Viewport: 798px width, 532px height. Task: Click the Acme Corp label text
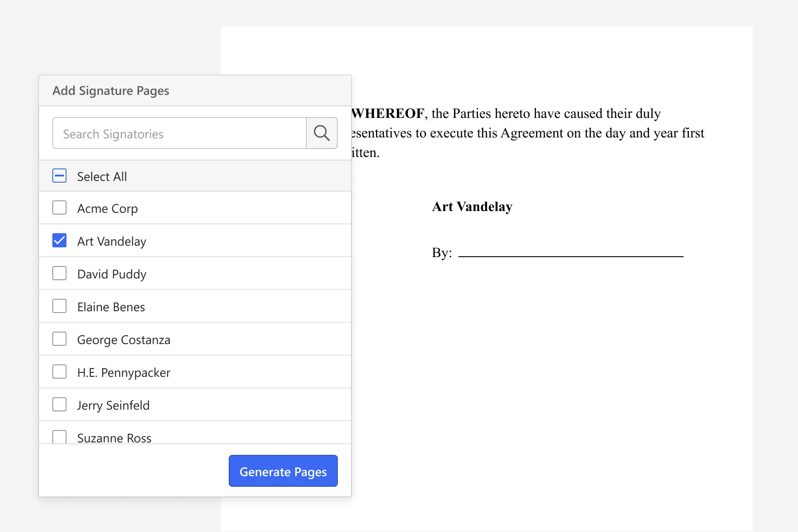coord(107,208)
